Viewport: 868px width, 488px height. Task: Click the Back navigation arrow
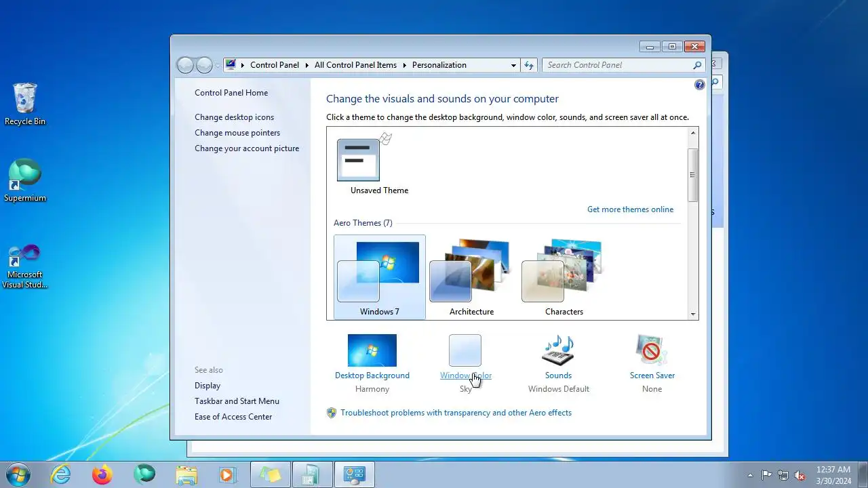click(185, 65)
